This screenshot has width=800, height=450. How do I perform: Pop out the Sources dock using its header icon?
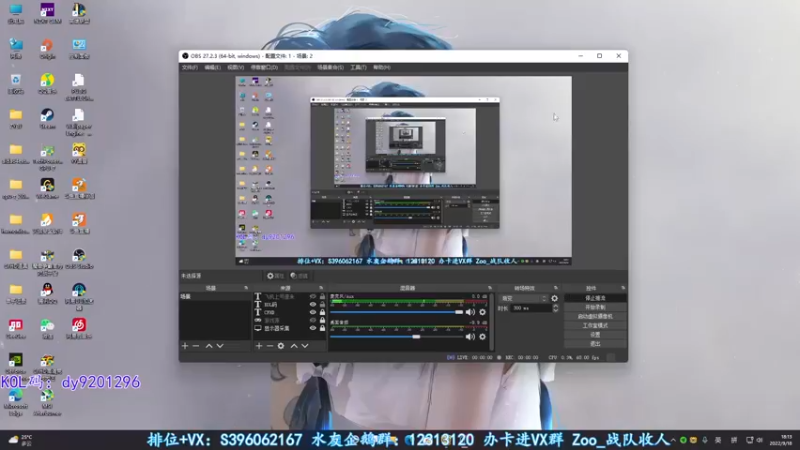pos(321,288)
